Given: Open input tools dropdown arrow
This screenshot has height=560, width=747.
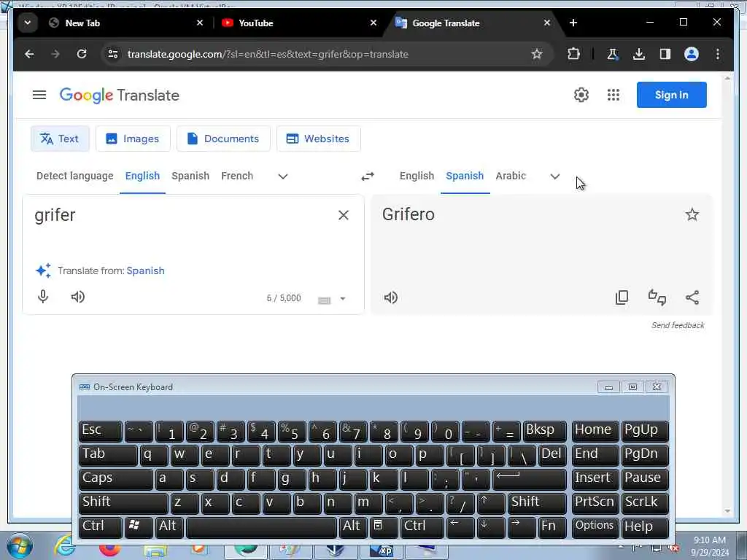Looking at the screenshot, I should pyautogui.click(x=343, y=299).
